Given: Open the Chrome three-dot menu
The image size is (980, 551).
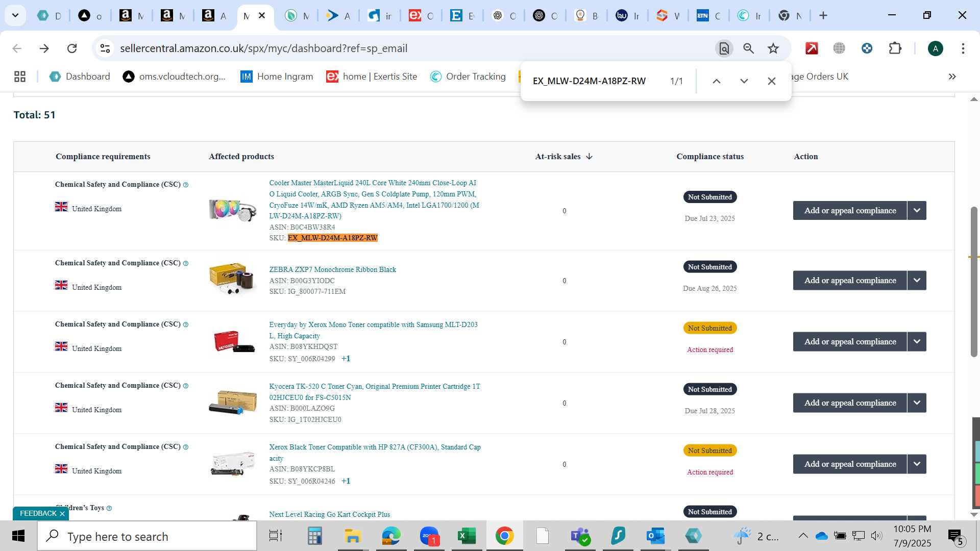Looking at the screenshot, I should [x=963, y=48].
